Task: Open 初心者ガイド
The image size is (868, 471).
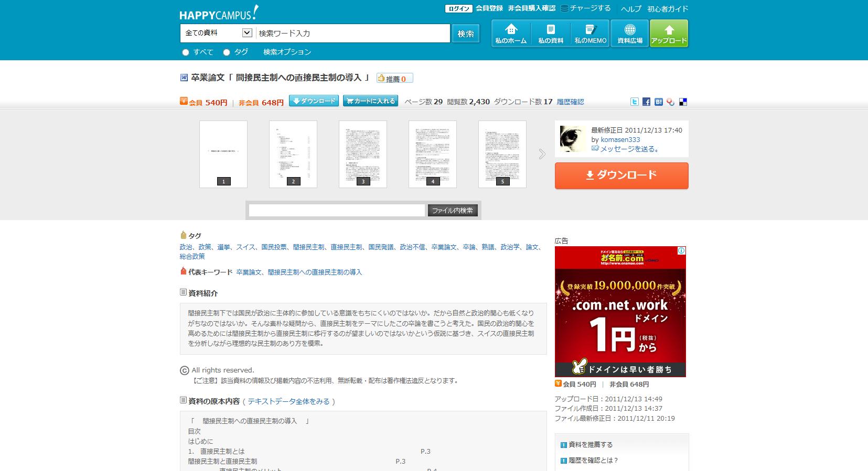Action: (668, 9)
